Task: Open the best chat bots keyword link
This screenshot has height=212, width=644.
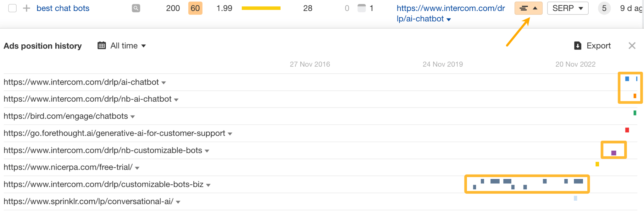Action: tap(63, 8)
